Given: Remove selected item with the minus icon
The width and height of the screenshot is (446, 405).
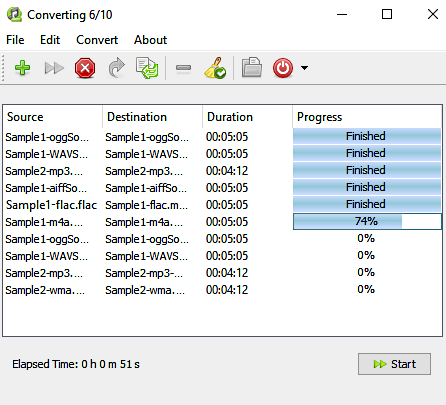Looking at the screenshot, I should pos(183,68).
